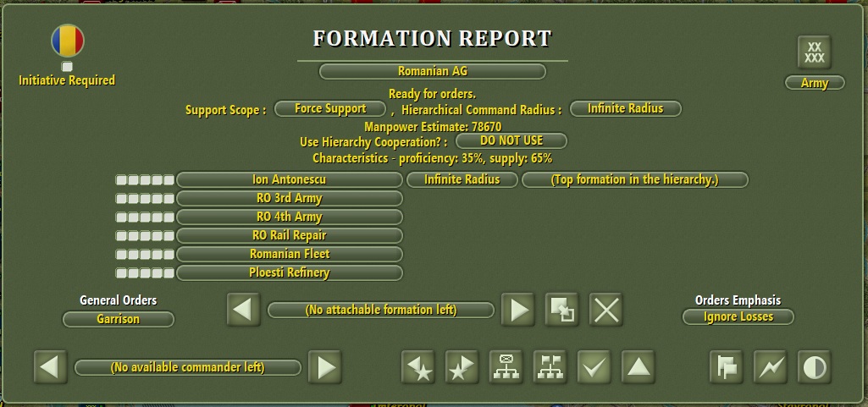Change Hierarchical Command Radius Infinite Radius value
868x407 pixels.
626,109
